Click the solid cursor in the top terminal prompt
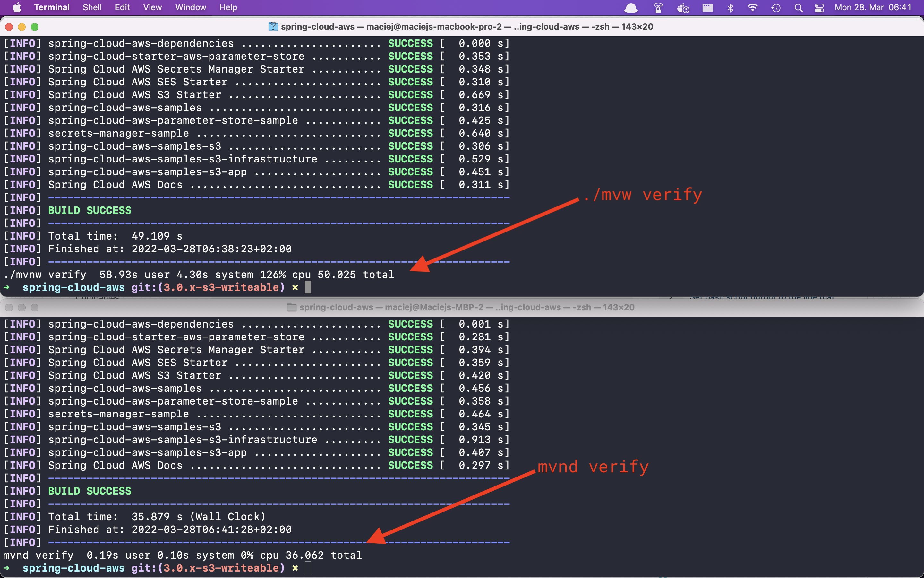The image size is (924, 578). pyautogui.click(x=308, y=287)
